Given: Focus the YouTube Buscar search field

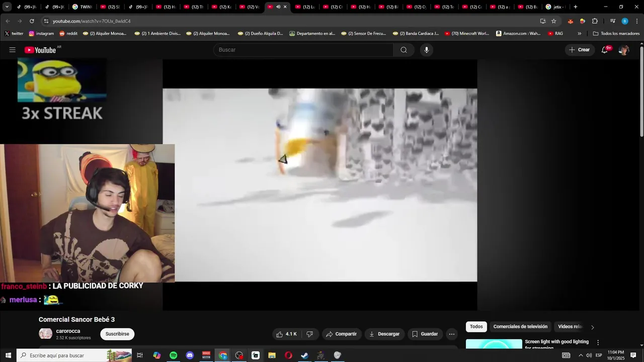Looking at the screenshot, I should click(303, 50).
